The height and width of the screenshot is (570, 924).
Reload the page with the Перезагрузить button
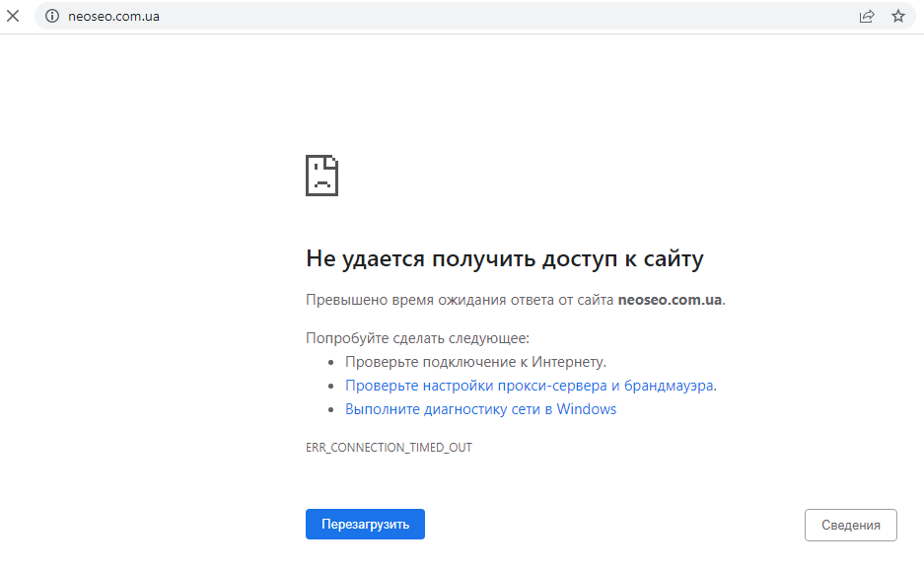[x=365, y=524]
